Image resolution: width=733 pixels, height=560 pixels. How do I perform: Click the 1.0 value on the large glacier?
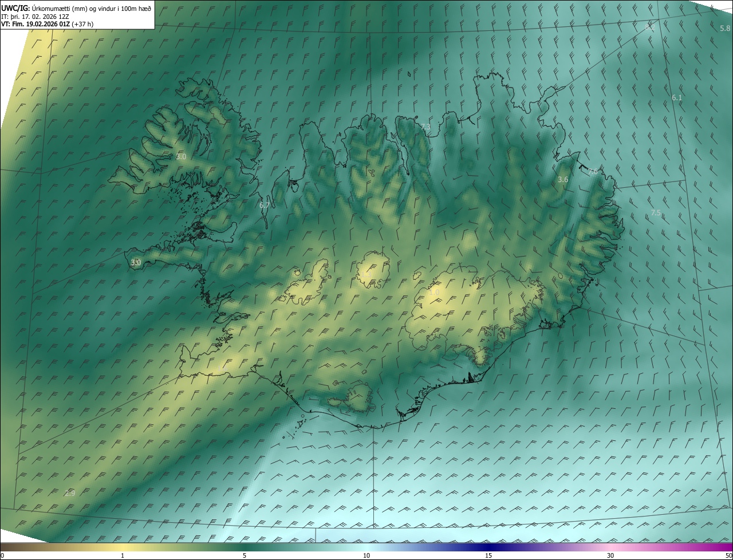click(x=434, y=292)
